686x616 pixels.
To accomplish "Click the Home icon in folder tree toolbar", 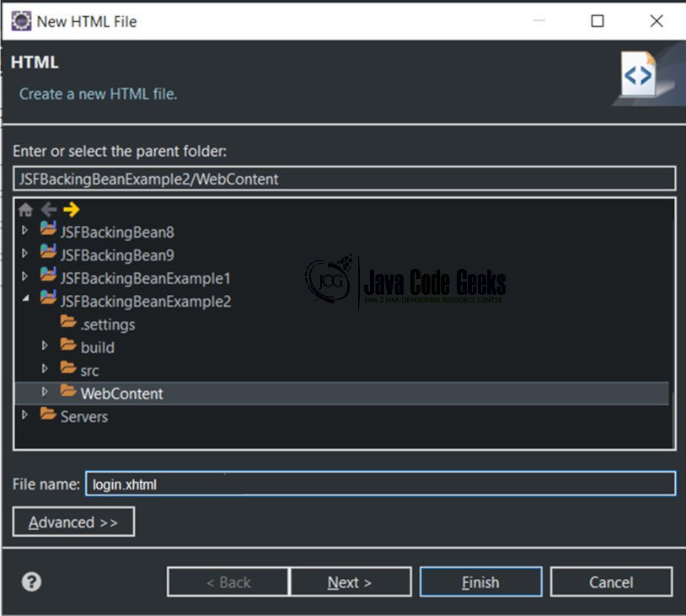I will click(x=26, y=210).
